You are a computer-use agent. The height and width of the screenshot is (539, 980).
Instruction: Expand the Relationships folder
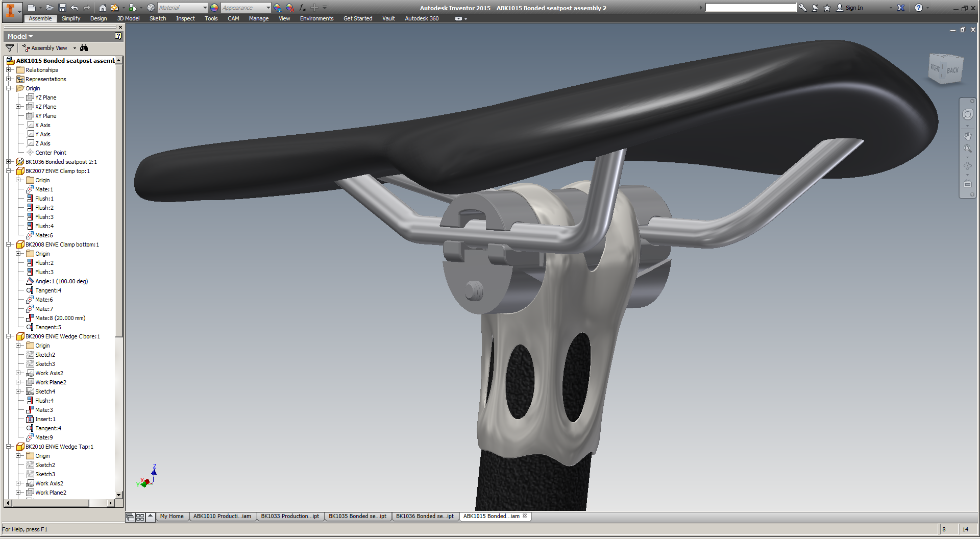point(9,70)
